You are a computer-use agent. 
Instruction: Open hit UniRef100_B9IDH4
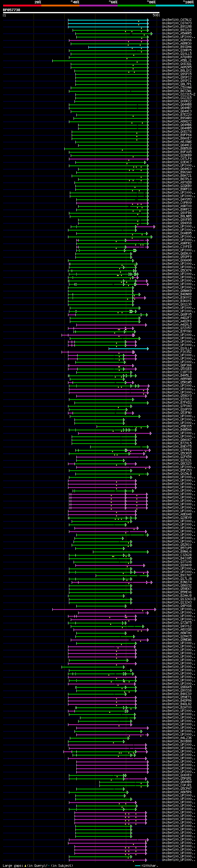[177, 47]
